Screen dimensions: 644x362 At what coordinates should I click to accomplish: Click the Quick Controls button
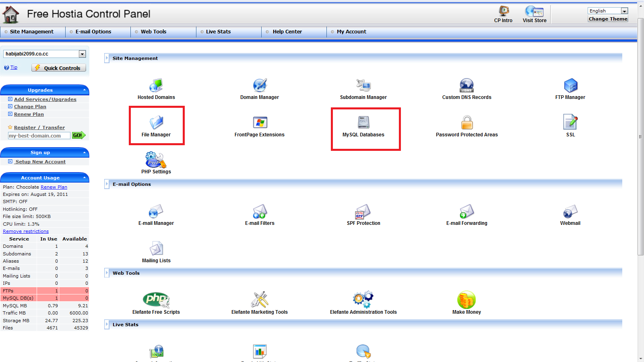(x=59, y=68)
